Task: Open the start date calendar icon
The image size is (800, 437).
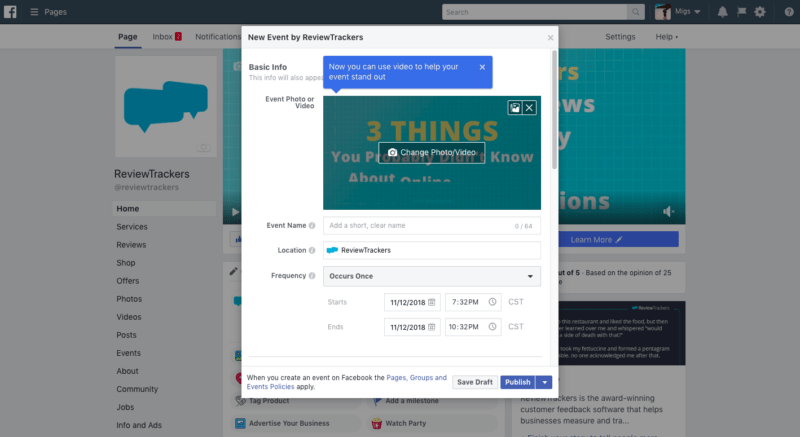Action: tap(432, 302)
